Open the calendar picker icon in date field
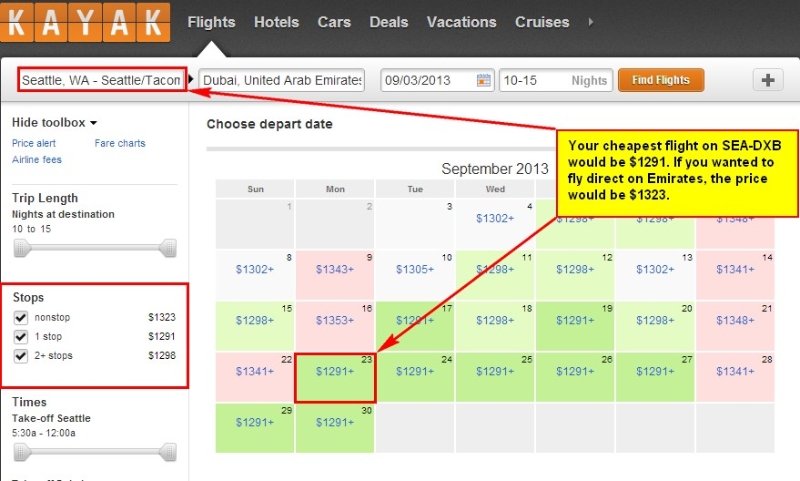This screenshot has width=800, height=481. tap(484, 80)
